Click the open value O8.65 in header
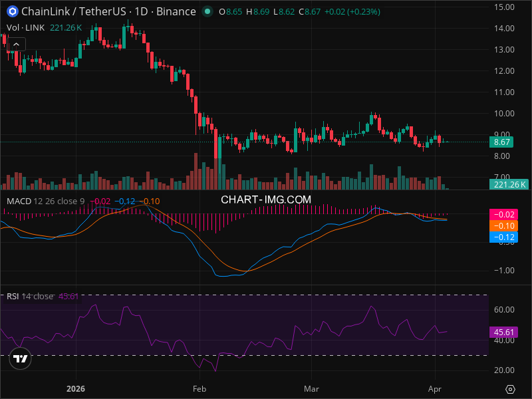 pos(230,12)
